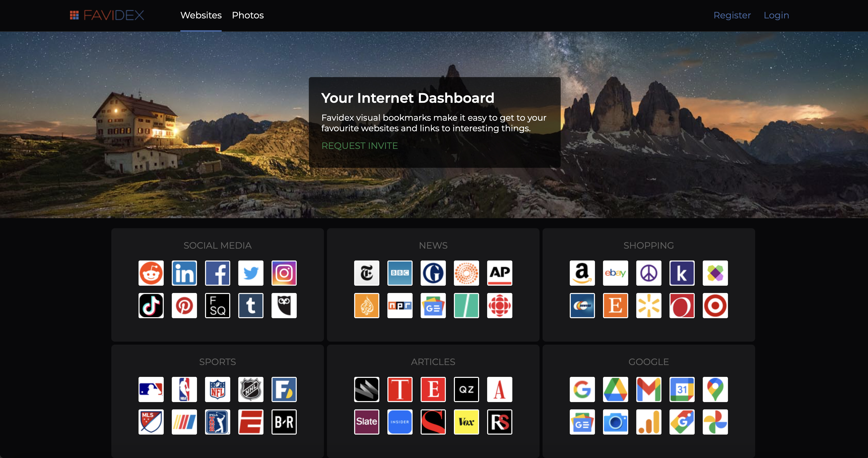Click the Google Maps icon
This screenshot has width=868, height=458.
pyautogui.click(x=715, y=389)
